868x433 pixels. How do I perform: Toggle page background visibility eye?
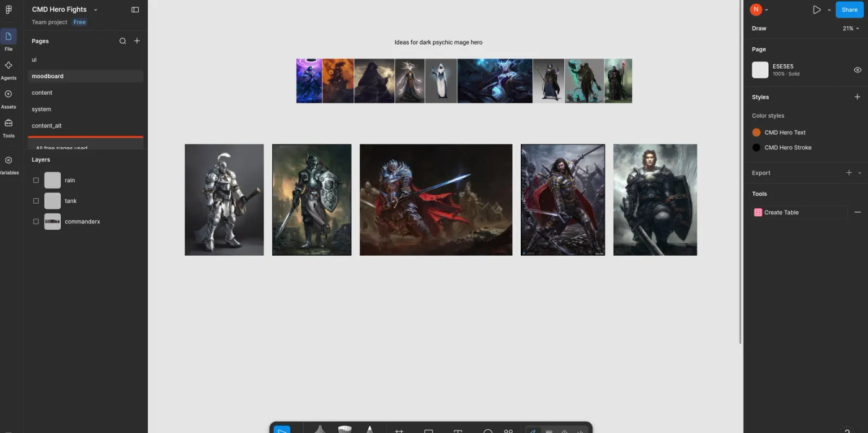pos(857,70)
